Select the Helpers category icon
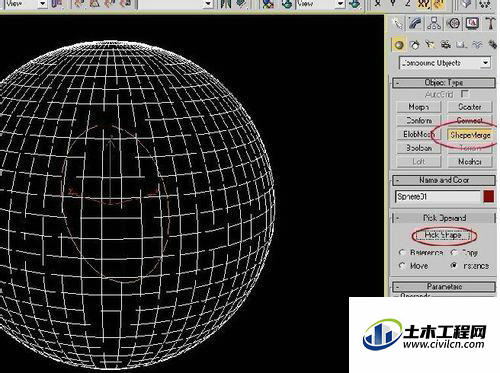Image resolution: width=500 pixels, height=373 pixels. tap(461, 45)
